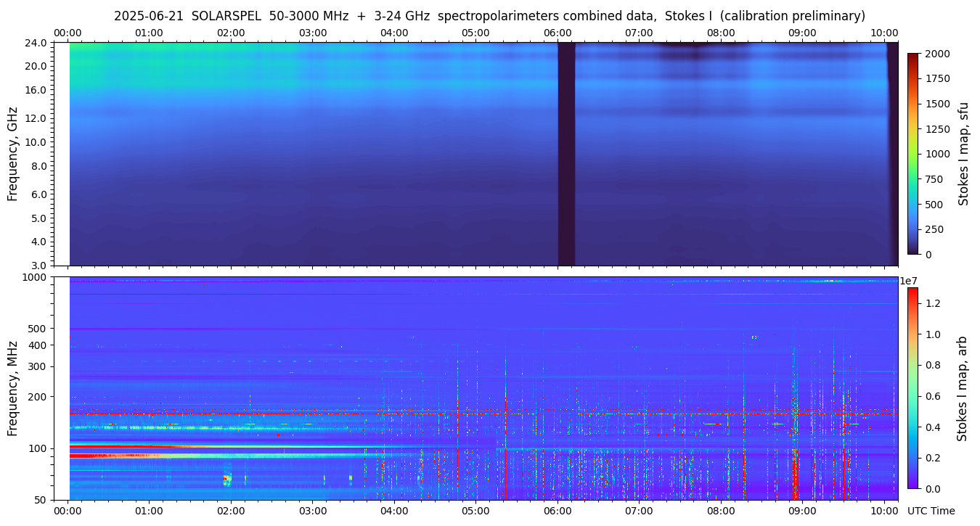Click the 'Stokes I map, arb' label
Viewport: 980px width, 526px height.
pos(962,388)
